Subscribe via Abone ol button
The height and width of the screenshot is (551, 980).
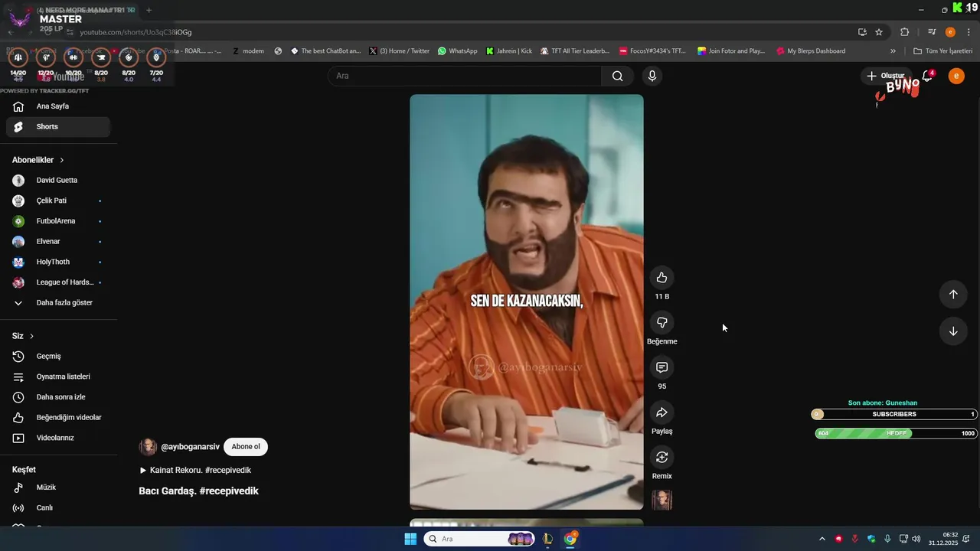246,447
